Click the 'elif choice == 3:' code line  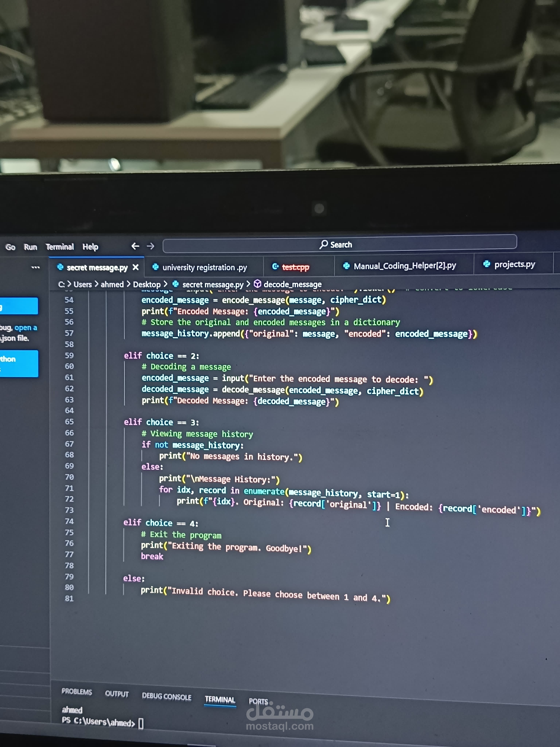(x=161, y=422)
